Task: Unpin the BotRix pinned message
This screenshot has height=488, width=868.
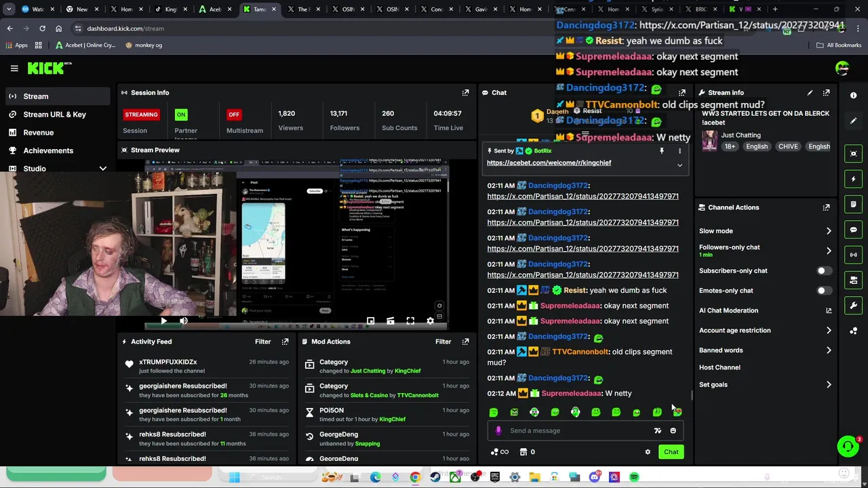Action: [662, 151]
